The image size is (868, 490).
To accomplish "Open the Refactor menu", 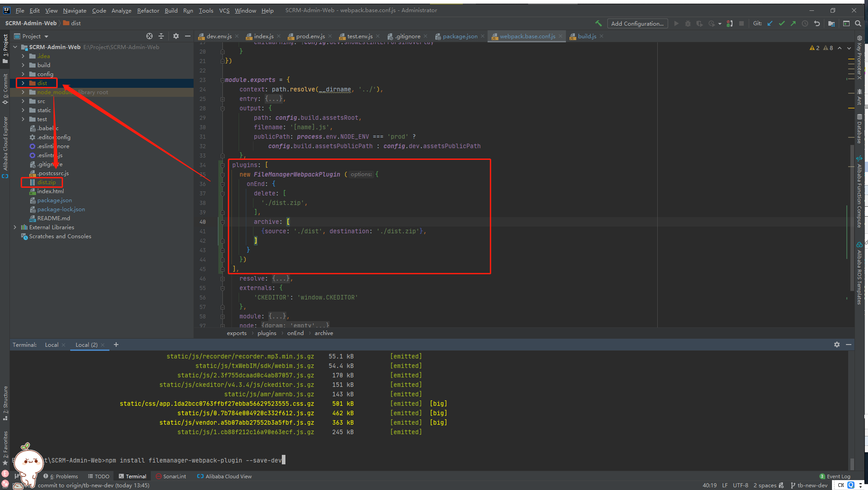I will click(148, 10).
